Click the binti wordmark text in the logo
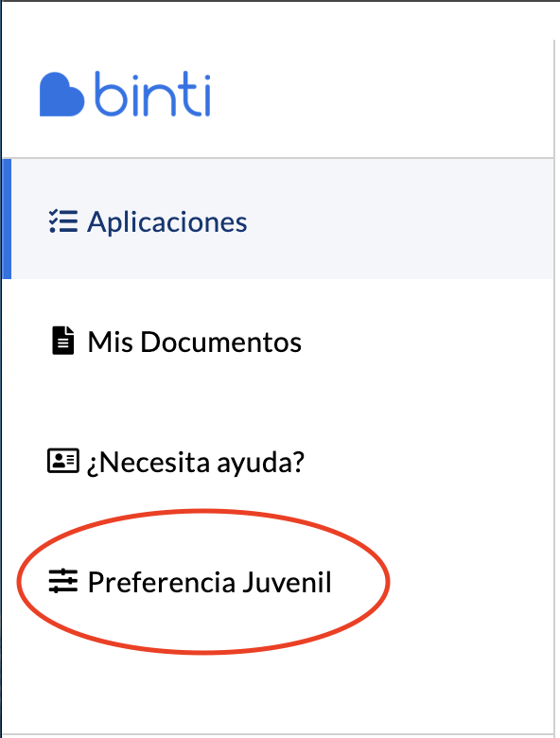The width and height of the screenshot is (560, 738). point(152,94)
